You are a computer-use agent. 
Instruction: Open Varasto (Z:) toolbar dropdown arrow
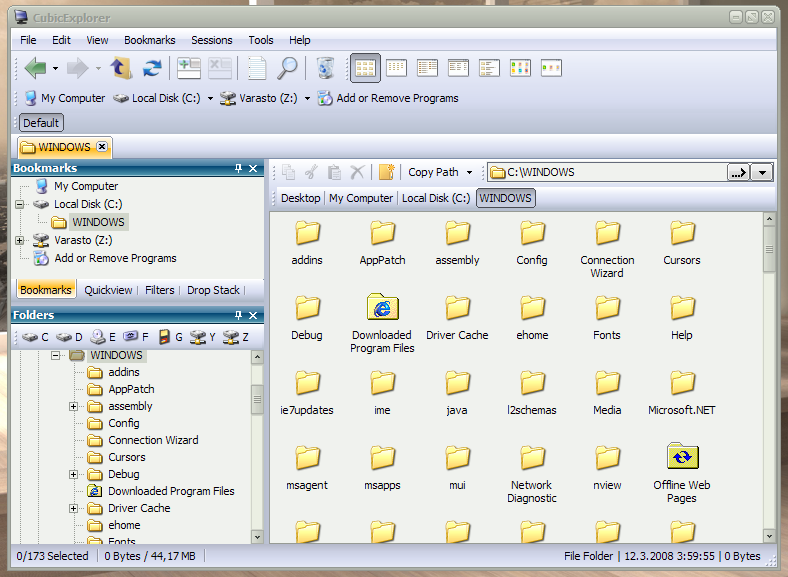(x=307, y=98)
